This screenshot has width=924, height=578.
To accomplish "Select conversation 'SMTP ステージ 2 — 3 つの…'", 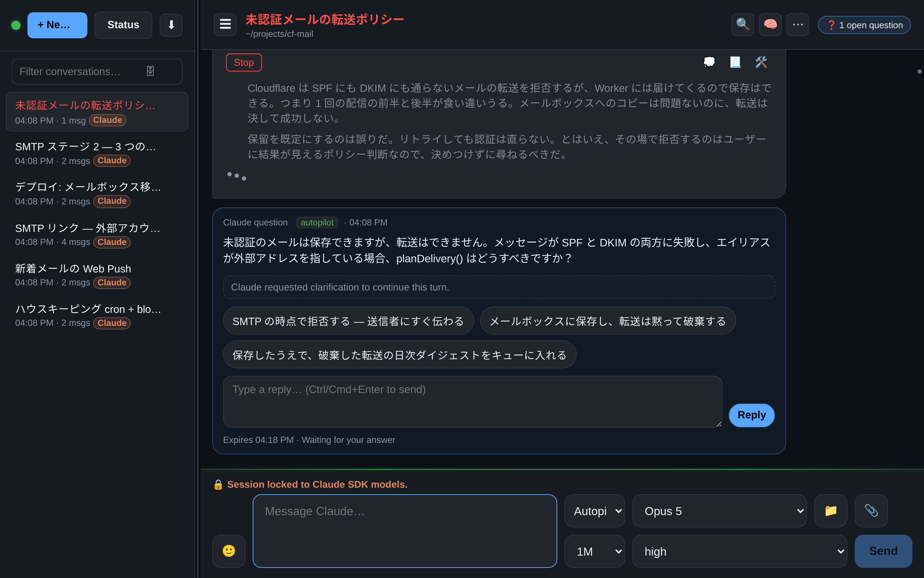I will (x=97, y=153).
